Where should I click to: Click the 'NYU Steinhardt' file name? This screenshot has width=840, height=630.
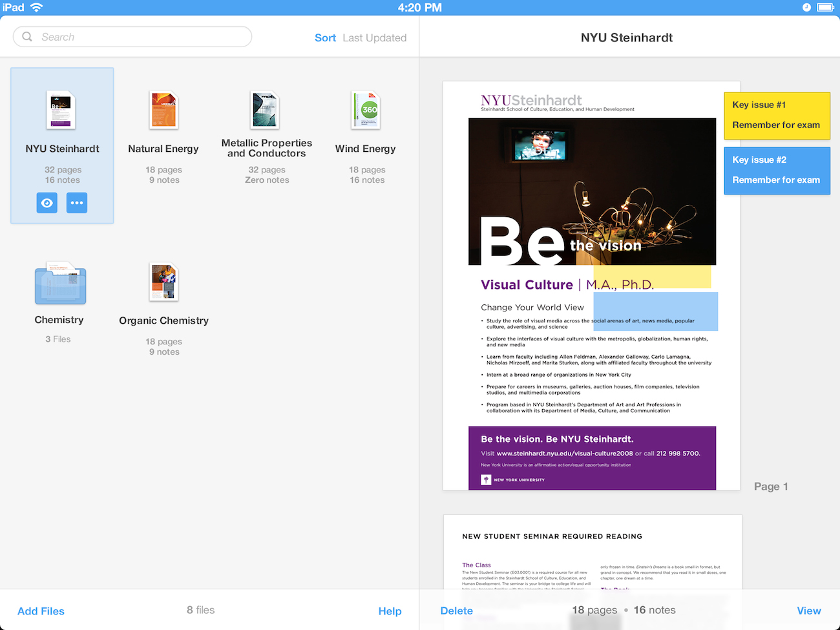62,149
